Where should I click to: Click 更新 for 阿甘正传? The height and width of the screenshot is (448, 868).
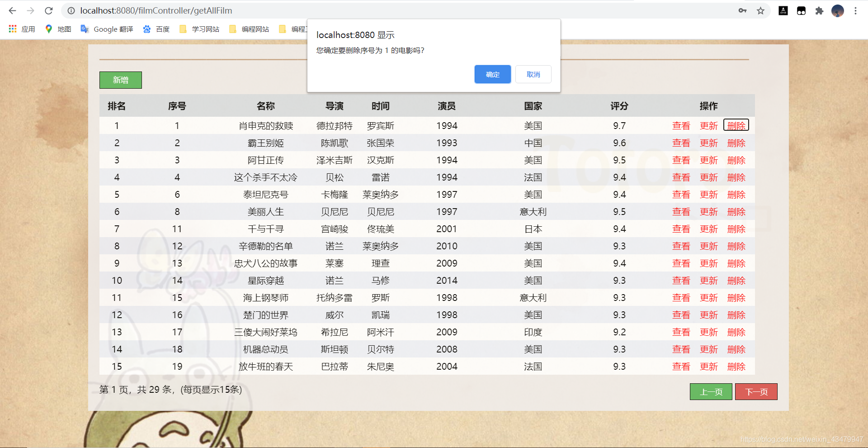click(708, 160)
